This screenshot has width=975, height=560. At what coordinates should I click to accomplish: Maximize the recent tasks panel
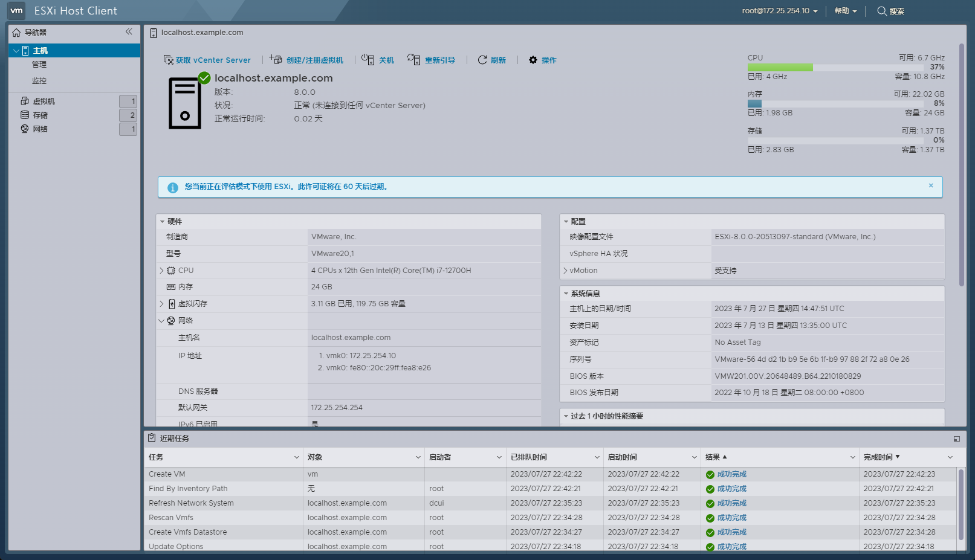(x=957, y=439)
